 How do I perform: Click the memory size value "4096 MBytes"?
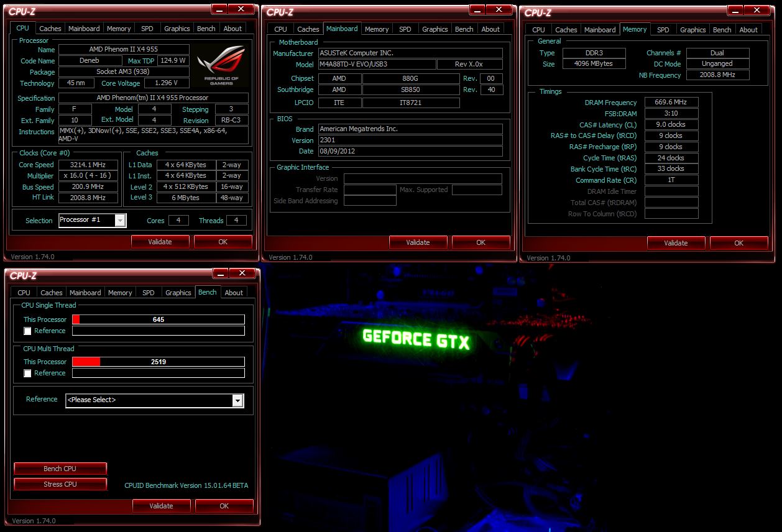(x=595, y=64)
